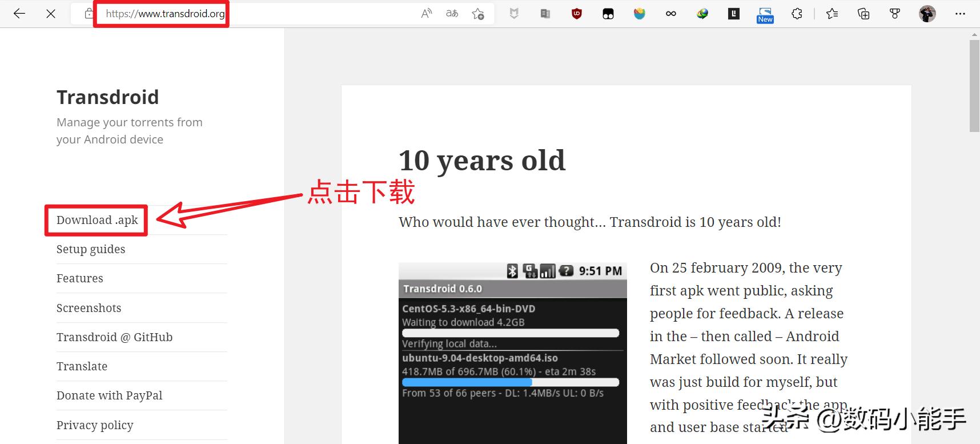The width and height of the screenshot is (980, 444).
Task: Open the colorful globe extension icon
Action: pyautogui.click(x=640, y=14)
